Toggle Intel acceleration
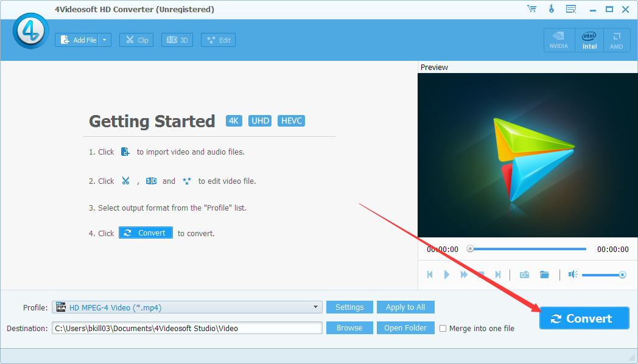Viewport: 638px width, 364px height. click(589, 40)
